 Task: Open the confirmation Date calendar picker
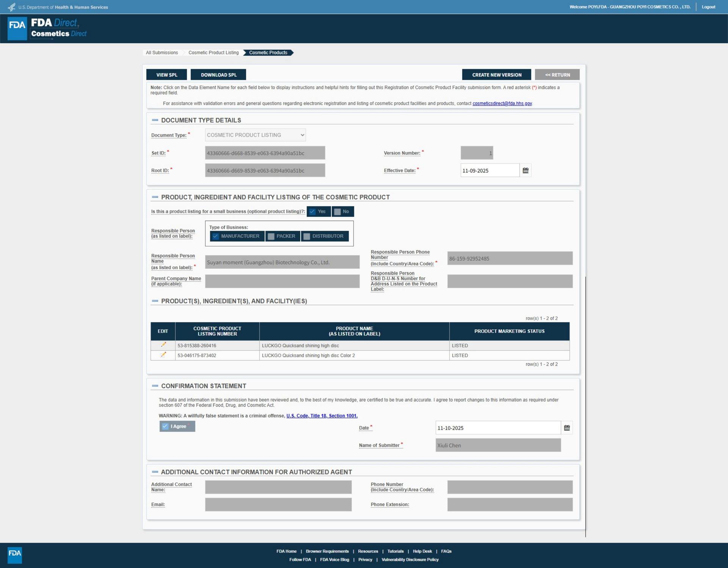tap(567, 428)
